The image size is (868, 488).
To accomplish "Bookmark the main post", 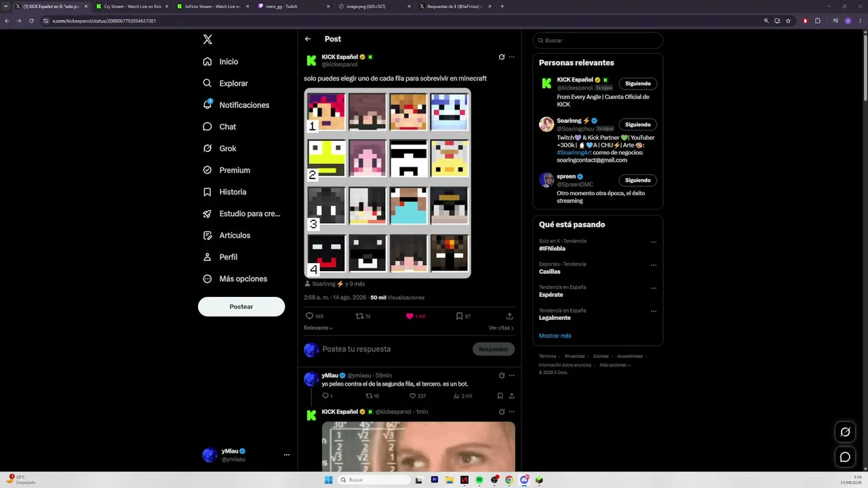I will pyautogui.click(x=459, y=316).
